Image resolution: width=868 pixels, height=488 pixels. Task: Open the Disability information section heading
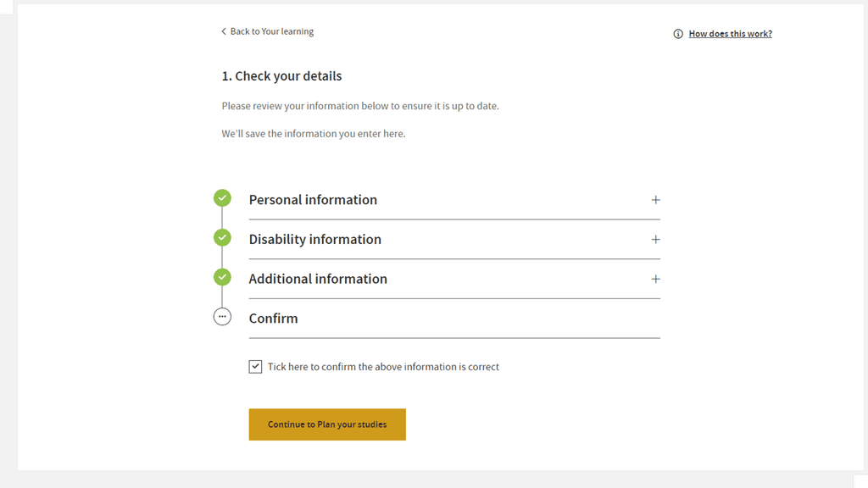coord(315,240)
